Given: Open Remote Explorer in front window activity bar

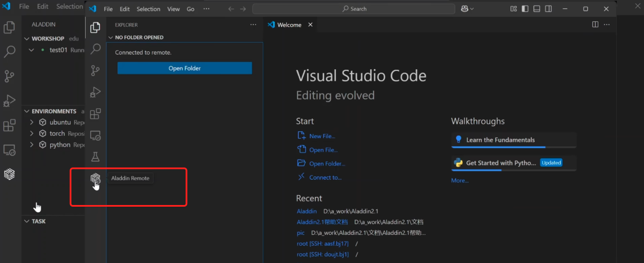Looking at the screenshot, I should [x=95, y=135].
